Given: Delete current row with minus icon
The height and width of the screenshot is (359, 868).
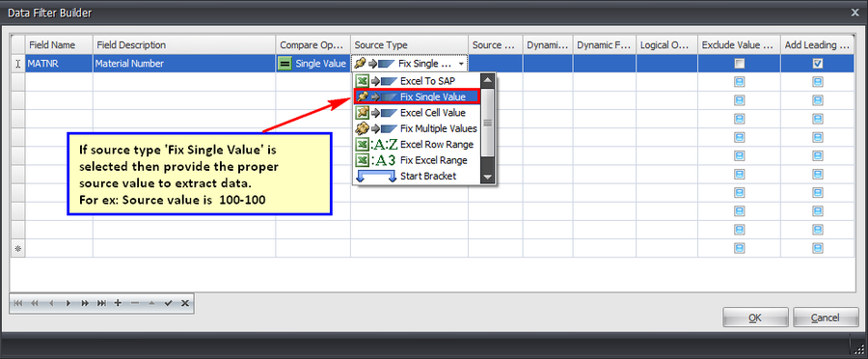Looking at the screenshot, I should click(134, 303).
